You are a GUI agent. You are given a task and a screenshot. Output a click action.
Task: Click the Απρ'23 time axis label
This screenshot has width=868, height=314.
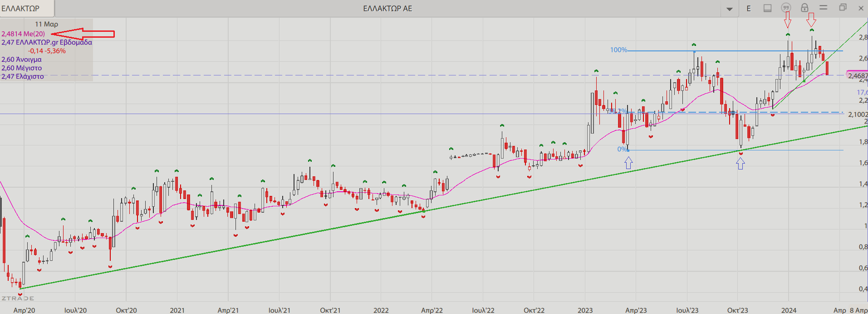636,310
